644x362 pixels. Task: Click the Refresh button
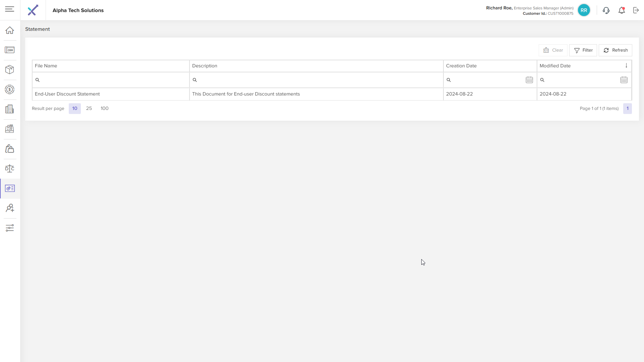[x=615, y=50]
